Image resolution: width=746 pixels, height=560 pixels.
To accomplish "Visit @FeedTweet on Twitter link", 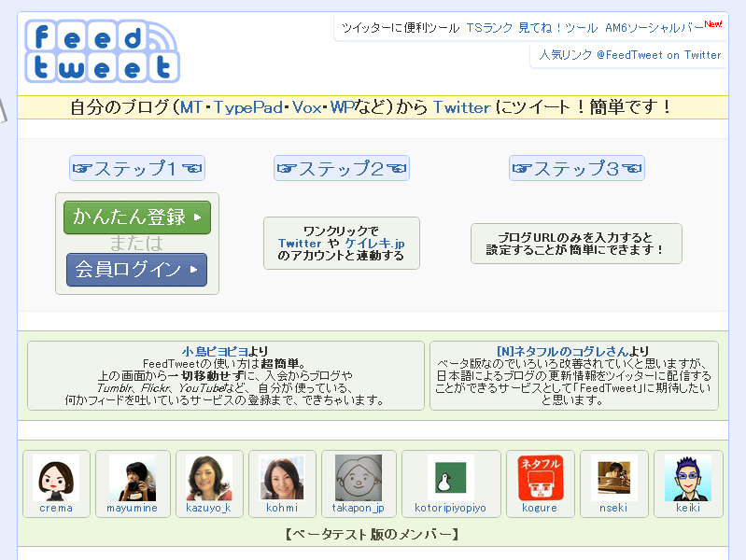I will point(659,55).
